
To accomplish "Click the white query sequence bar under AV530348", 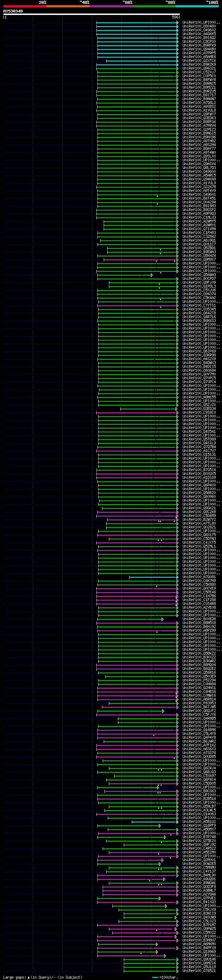I will [x=91, y=15].
